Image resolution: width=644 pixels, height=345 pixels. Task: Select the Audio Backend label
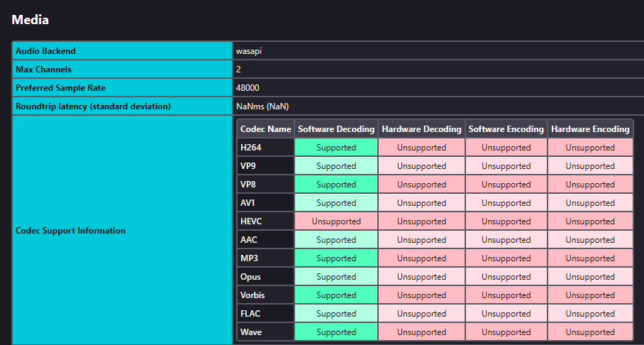[x=45, y=51]
